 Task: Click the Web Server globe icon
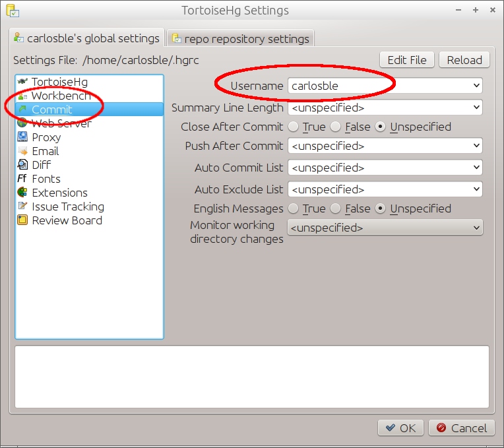pos(22,123)
